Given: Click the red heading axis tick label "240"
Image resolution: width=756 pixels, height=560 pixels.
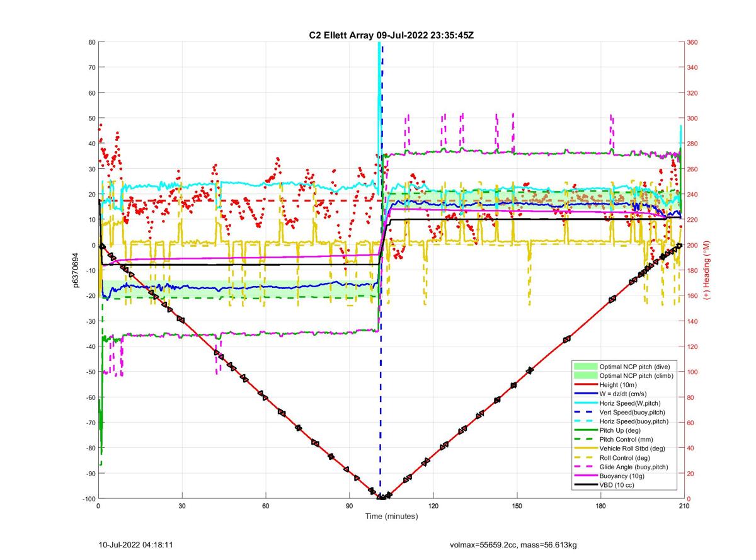Looking at the screenshot, I should [693, 195].
